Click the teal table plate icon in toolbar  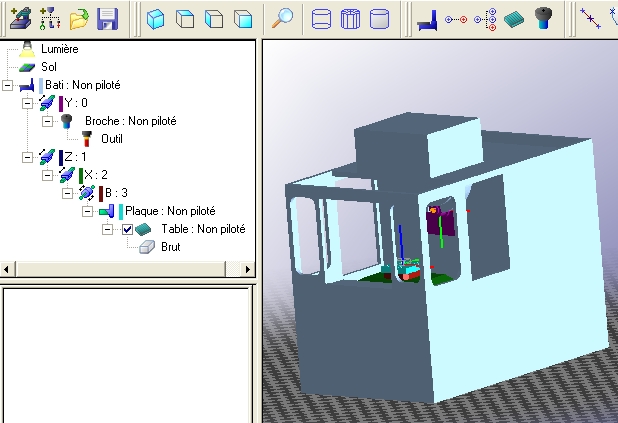514,20
